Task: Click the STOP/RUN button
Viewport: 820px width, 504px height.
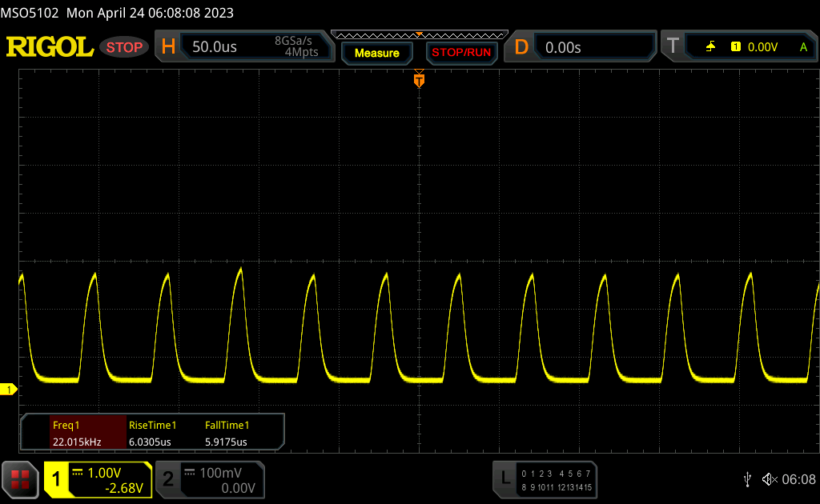Action: tap(461, 53)
